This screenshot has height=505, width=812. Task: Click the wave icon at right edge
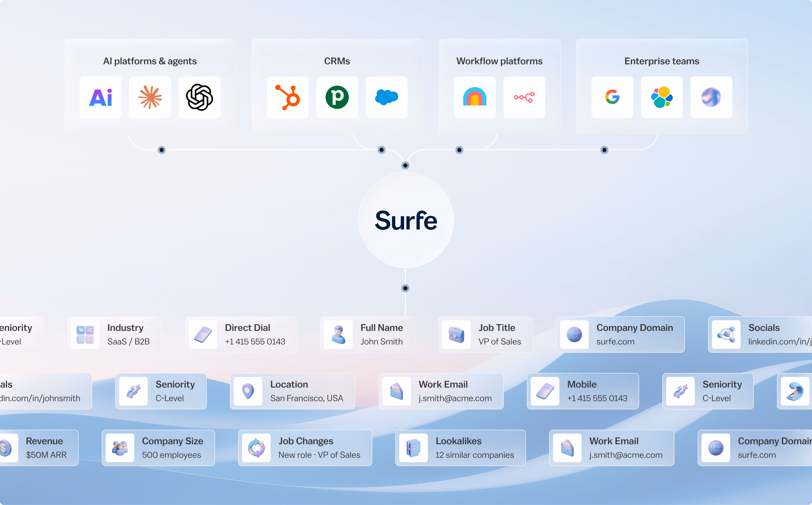[x=795, y=391]
